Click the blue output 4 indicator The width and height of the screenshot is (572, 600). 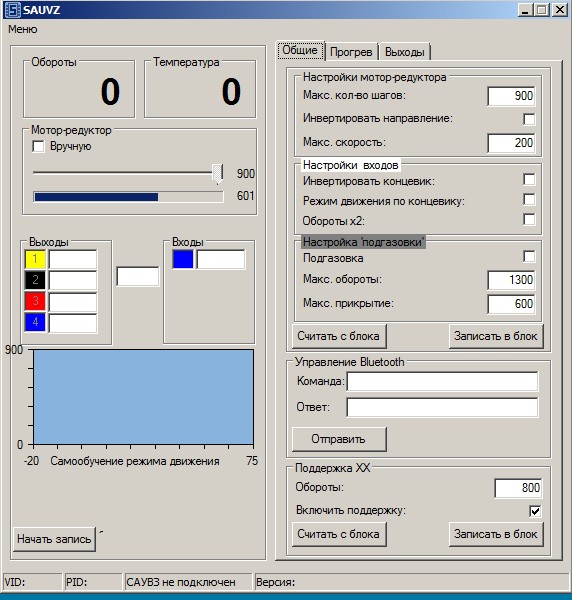tap(35, 322)
